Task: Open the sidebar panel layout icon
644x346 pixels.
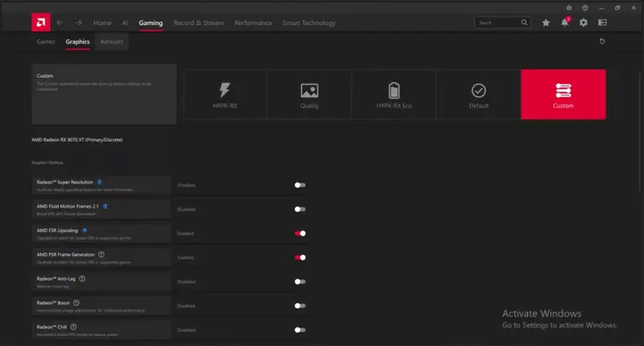Action: (603, 23)
